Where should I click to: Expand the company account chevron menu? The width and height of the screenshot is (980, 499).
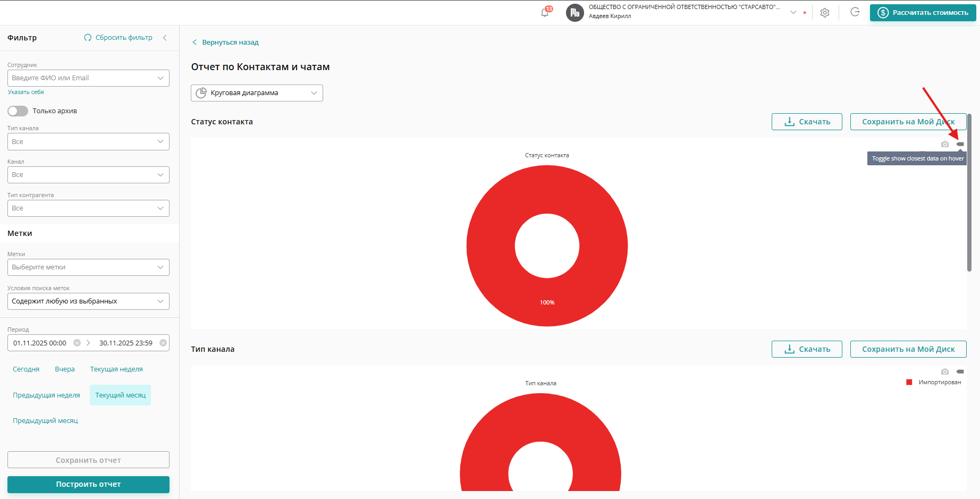point(793,12)
